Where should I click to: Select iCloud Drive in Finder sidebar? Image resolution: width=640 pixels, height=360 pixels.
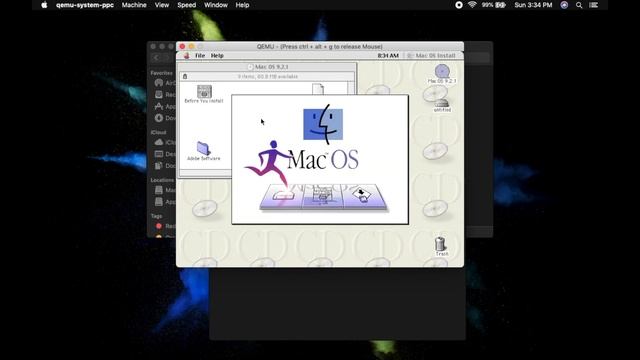(164, 142)
